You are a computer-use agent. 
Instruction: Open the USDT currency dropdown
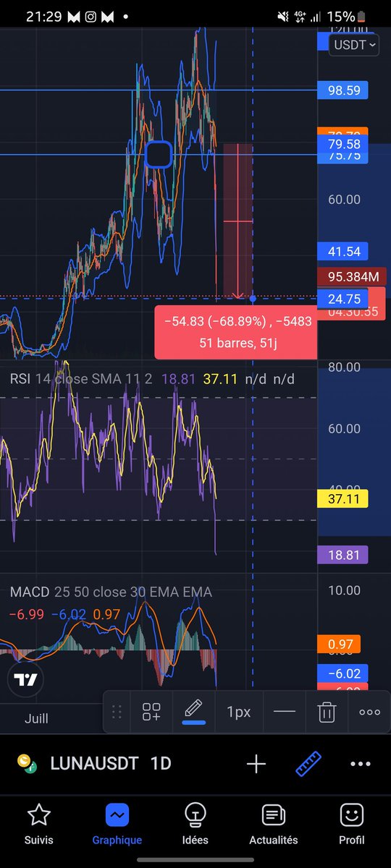(x=354, y=45)
